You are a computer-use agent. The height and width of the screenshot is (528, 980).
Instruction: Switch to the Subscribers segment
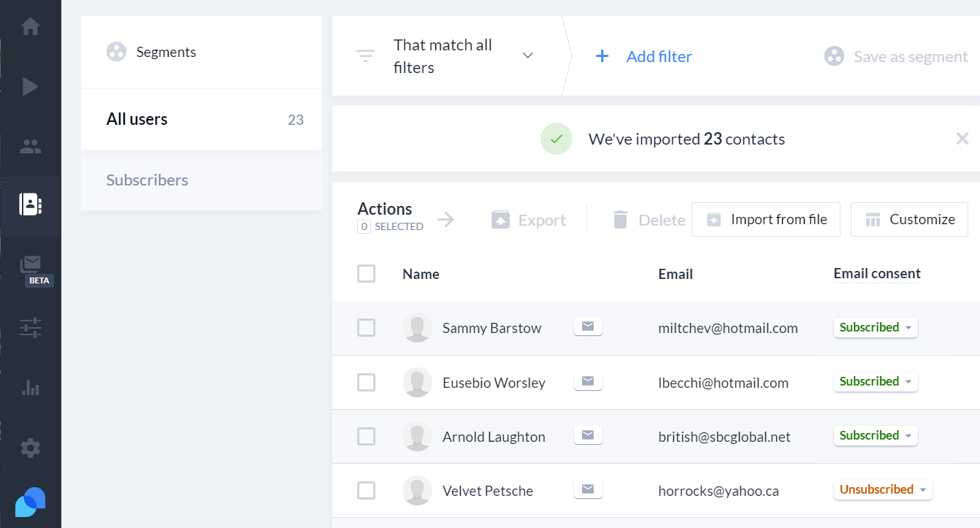(x=147, y=180)
